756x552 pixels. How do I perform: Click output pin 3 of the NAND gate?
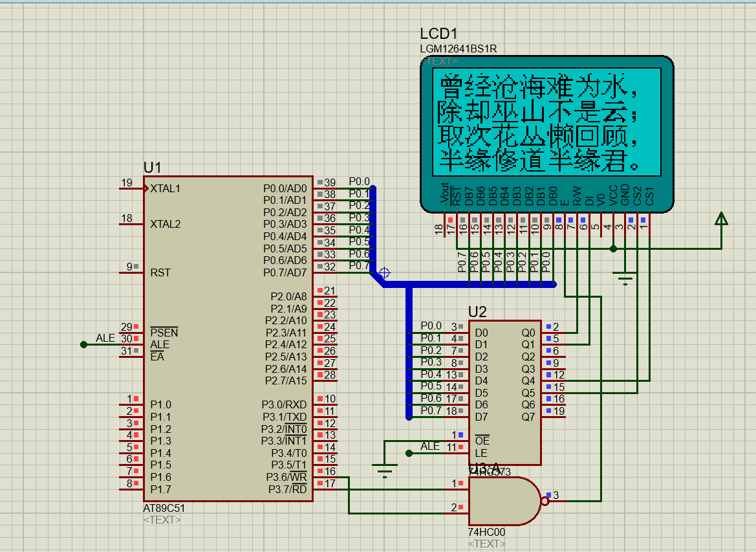pos(556,495)
